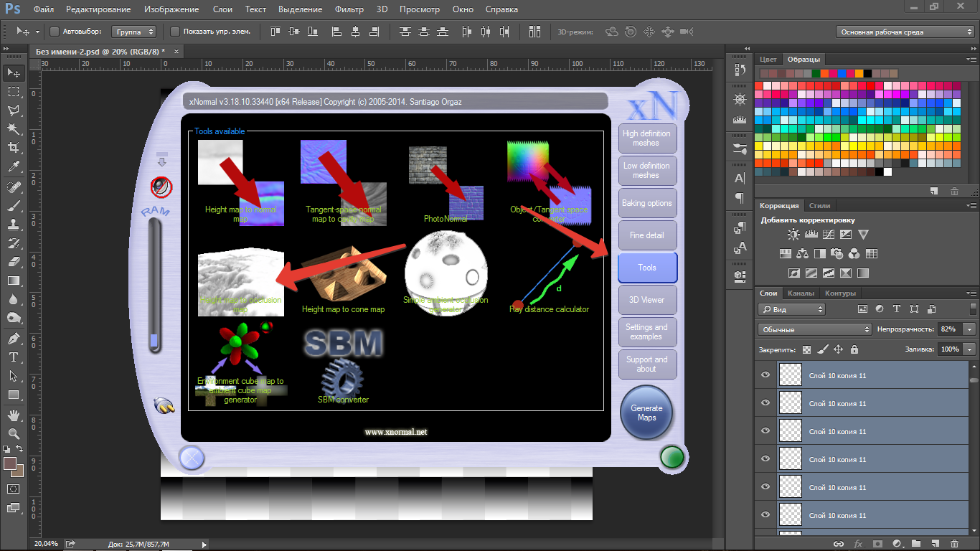Viewport: 980px width, 551px height.
Task: Open the Основная рабочая среда workspace dropdown
Action: tap(906, 32)
